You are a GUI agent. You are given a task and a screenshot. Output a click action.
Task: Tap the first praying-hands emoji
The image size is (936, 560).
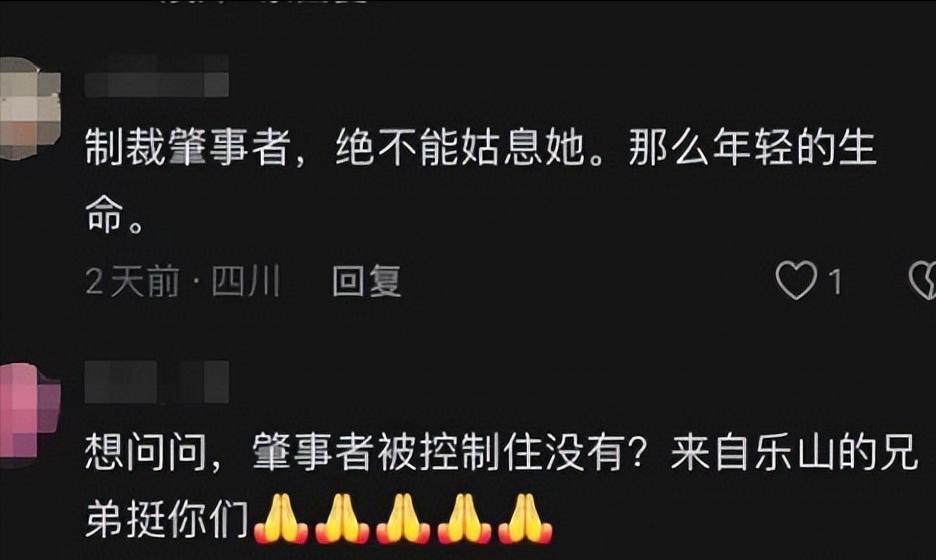tap(281, 519)
